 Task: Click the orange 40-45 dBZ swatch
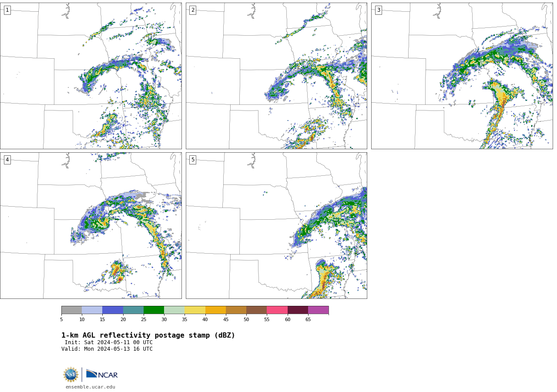pyautogui.click(x=215, y=310)
